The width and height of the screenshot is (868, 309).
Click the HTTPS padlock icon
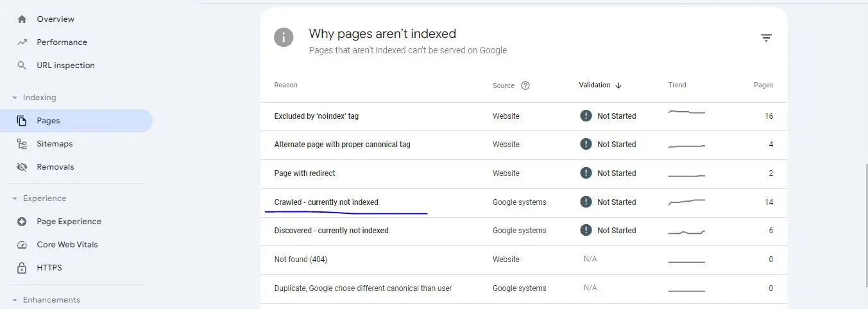tap(22, 268)
